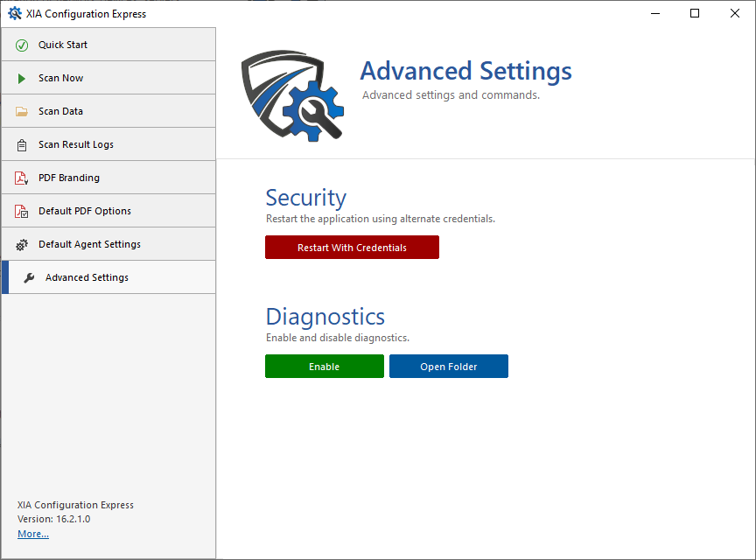756x560 pixels.
Task: Maximize the application window
Action: coord(695,13)
